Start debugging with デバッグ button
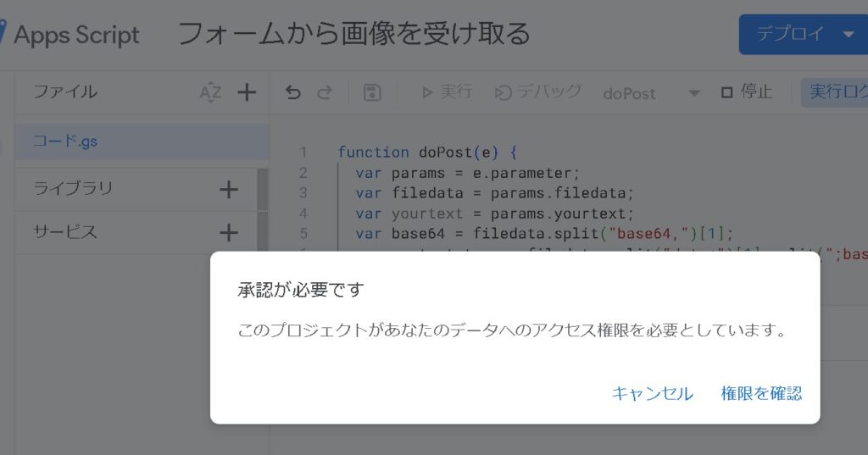Screen dimensions: 868x455 point(539,92)
